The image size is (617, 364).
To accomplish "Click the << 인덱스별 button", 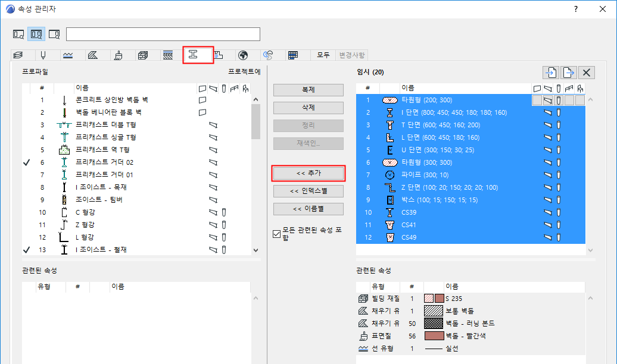I will coord(308,191).
